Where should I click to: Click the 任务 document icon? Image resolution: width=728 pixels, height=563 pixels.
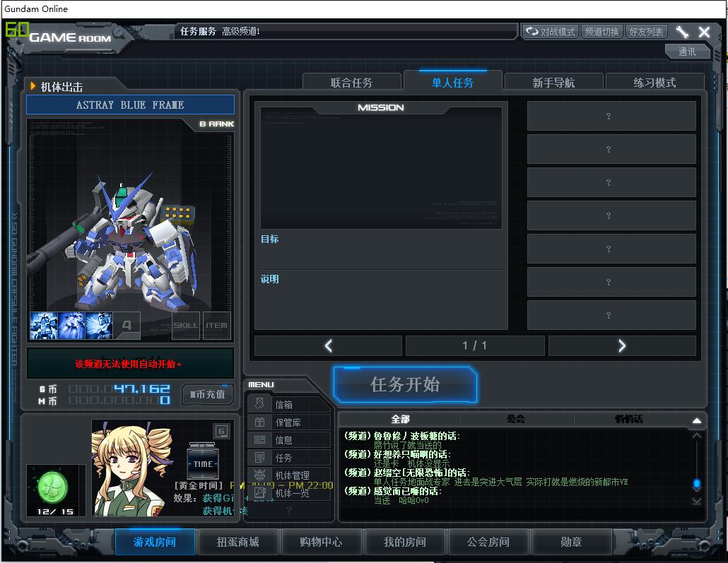259,458
